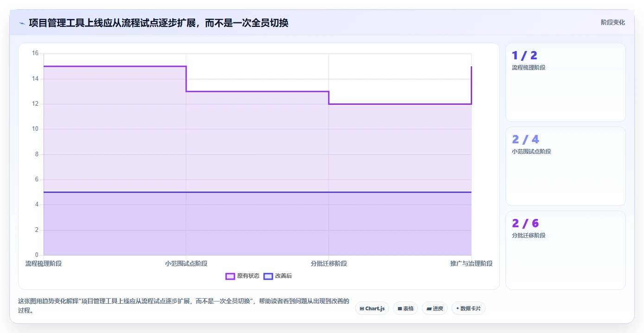Click the y-axis value 16
Viewport: 644px width, 333px height.
(35, 54)
